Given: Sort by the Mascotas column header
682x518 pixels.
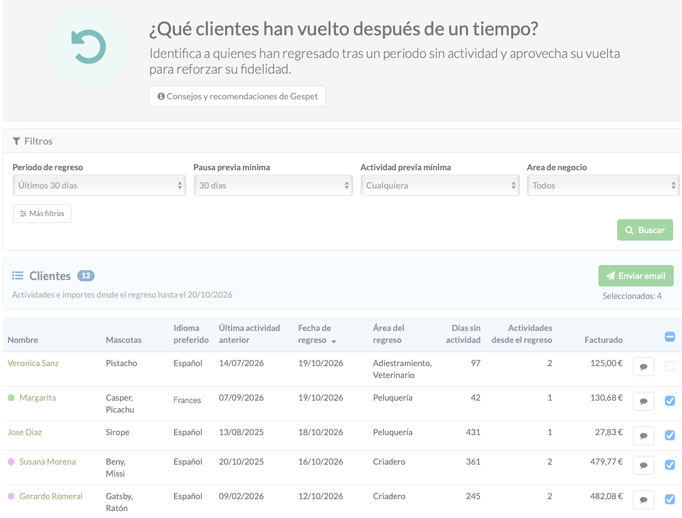Looking at the screenshot, I should [124, 340].
